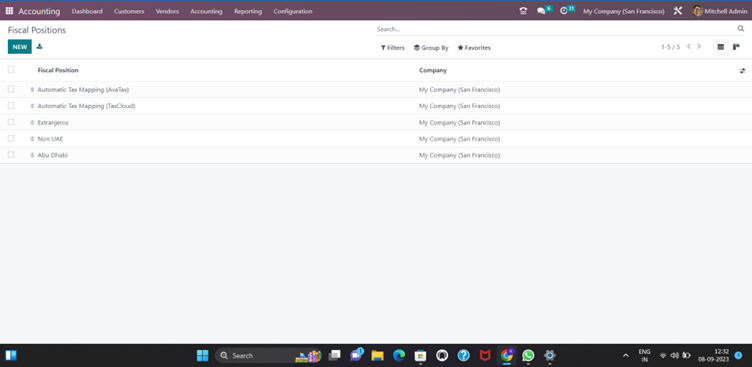Switch to kanban view
752x367 pixels.
pyautogui.click(x=736, y=47)
